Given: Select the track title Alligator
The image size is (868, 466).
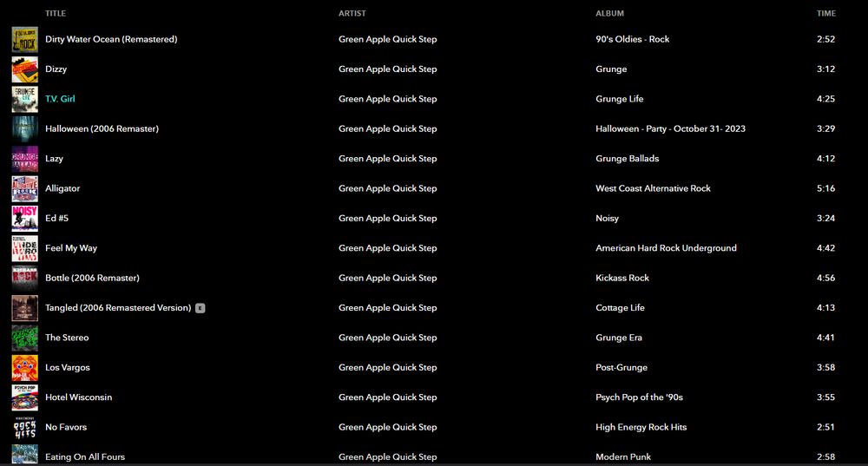Looking at the screenshot, I should (x=62, y=188).
